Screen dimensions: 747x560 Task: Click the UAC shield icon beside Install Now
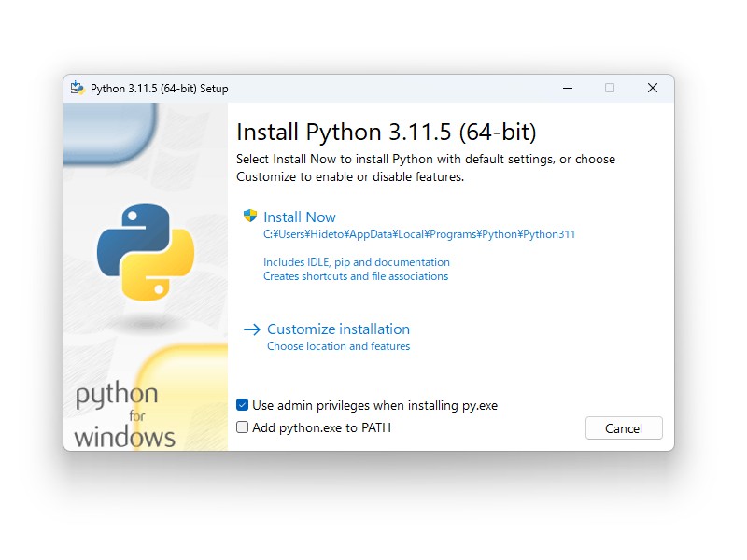tap(249, 215)
